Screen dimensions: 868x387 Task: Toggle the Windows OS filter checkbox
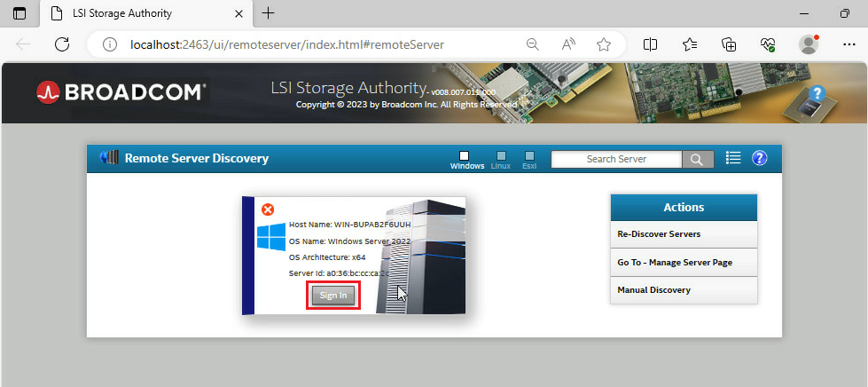pos(465,156)
